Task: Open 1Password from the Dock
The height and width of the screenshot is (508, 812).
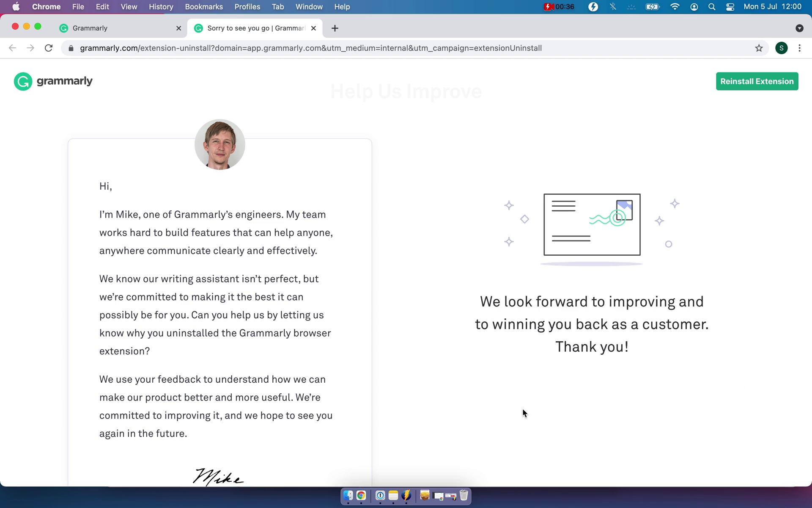Action: 380,495
